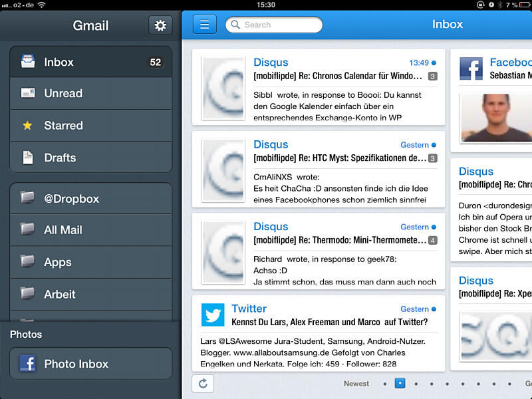Screen dimensions: 532x399
Task: Click the unread dot on Twitter email
Action: coord(434,309)
